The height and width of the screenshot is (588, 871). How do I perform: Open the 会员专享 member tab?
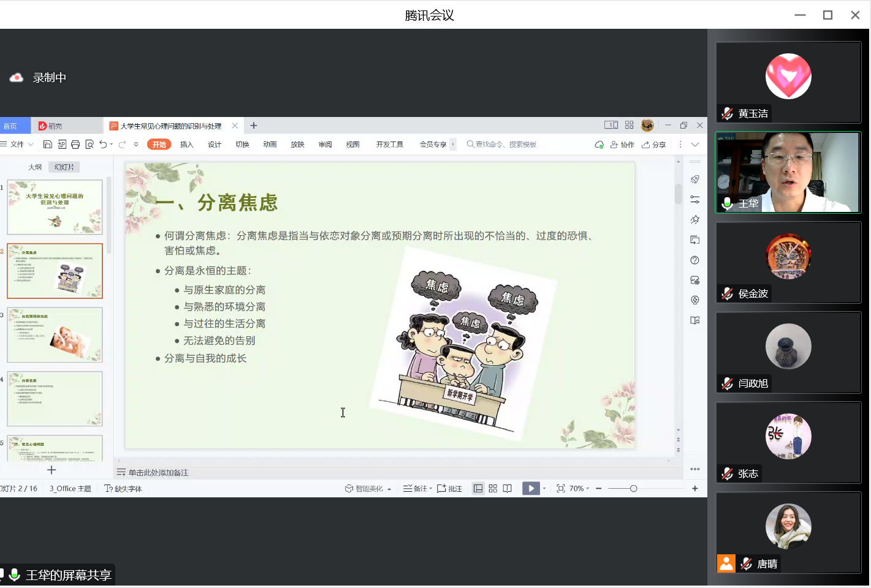(x=433, y=145)
